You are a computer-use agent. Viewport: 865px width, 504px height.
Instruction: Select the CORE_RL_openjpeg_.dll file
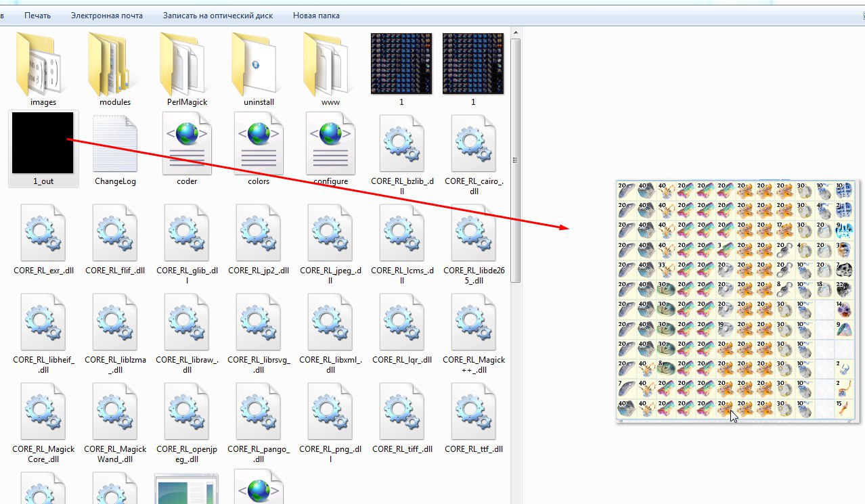[x=187, y=422]
